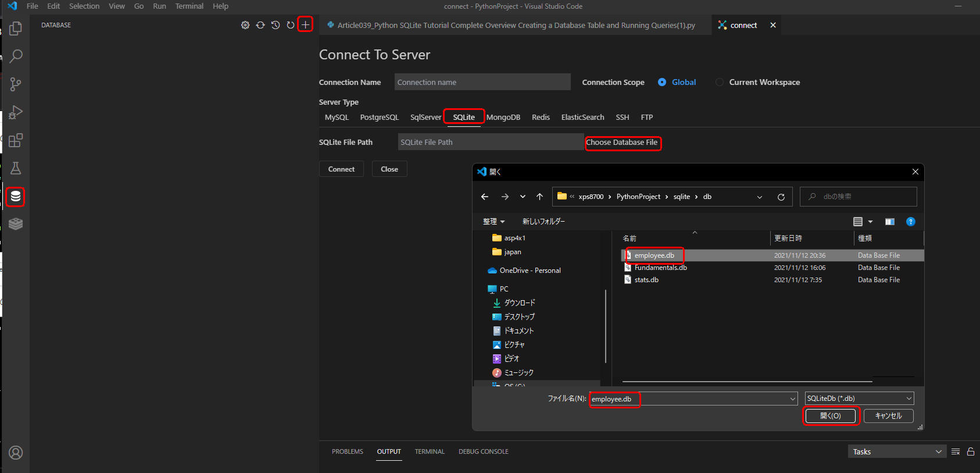This screenshot has height=473, width=980.
Task: Open the japan folder in tree
Action: coord(512,252)
